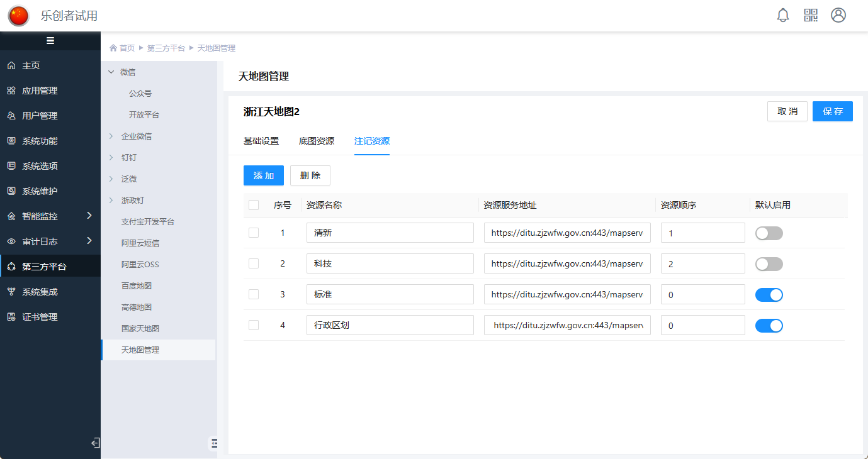Click the home icon in breadcrumb
The width and height of the screenshot is (868, 459).
click(x=113, y=48)
